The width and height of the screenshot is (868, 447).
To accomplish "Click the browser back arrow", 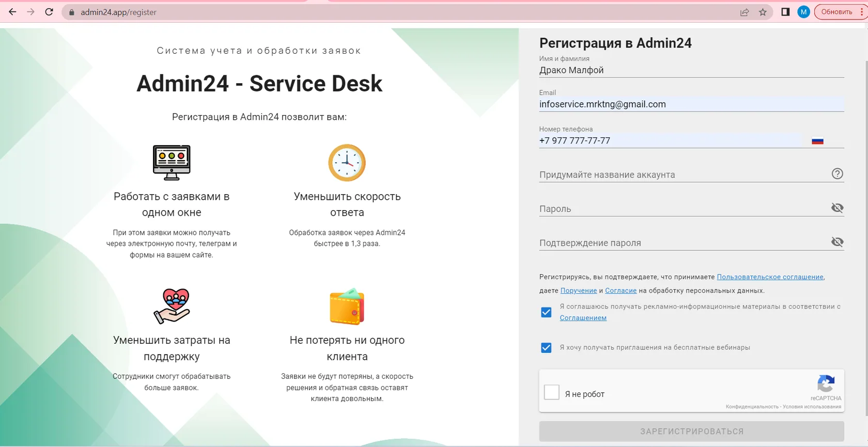I will (12, 12).
